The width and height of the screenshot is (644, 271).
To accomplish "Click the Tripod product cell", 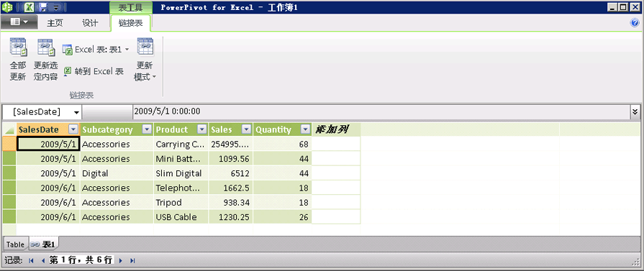I will click(181, 203).
